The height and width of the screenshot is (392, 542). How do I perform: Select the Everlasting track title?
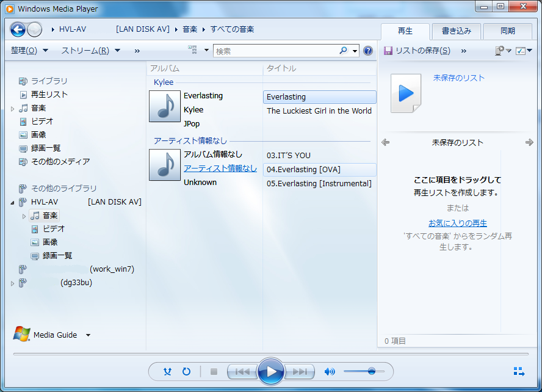pos(320,97)
